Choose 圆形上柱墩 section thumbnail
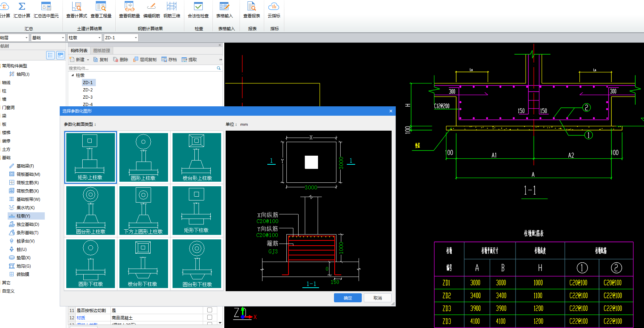644x328 pixels. [x=143, y=157]
